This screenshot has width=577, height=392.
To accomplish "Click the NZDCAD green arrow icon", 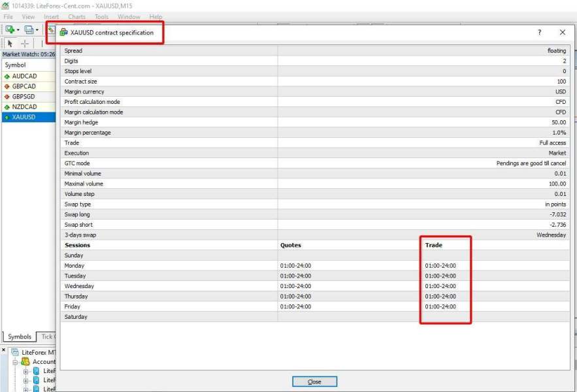I will 7,107.
